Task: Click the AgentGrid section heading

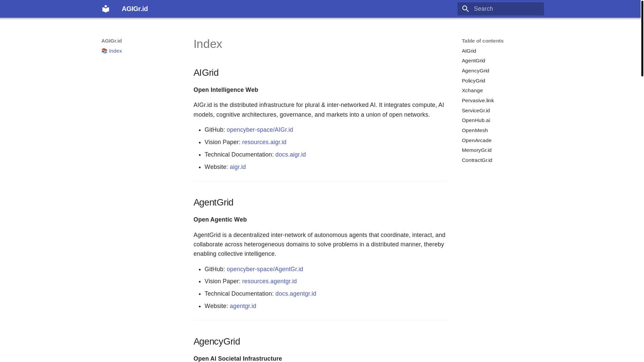Action: (x=213, y=202)
